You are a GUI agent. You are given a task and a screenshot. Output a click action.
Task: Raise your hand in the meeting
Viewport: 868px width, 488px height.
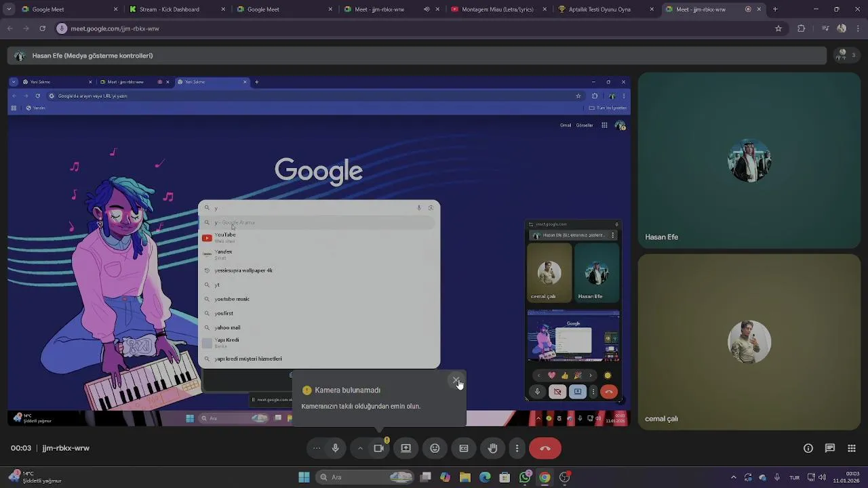[x=493, y=448]
